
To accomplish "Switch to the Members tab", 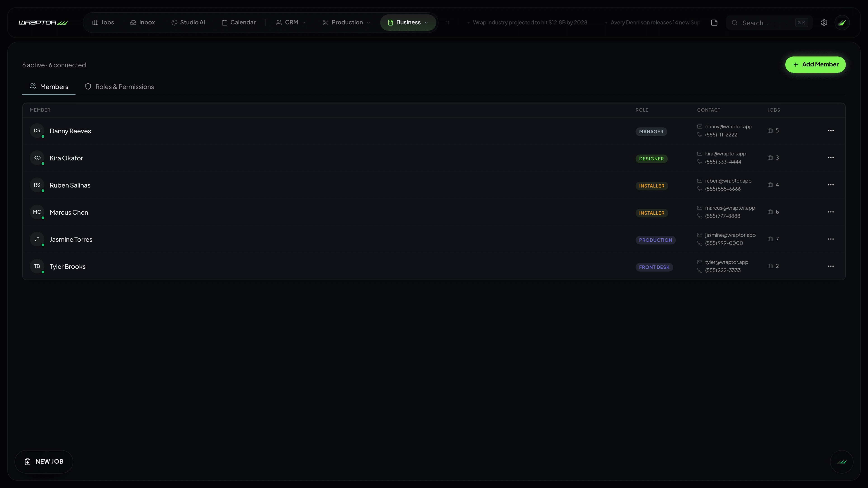I will pyautogui.click(x=49, y=87).
